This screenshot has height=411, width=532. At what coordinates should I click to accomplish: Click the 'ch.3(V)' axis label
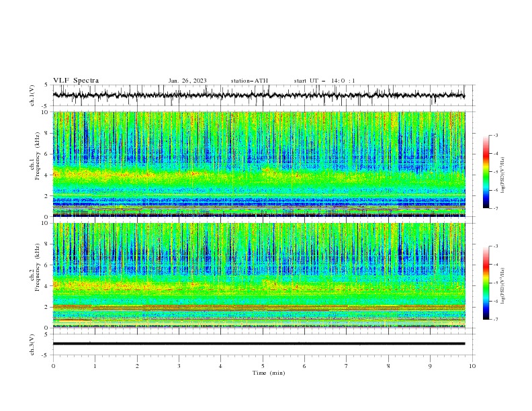coord(32,345)
